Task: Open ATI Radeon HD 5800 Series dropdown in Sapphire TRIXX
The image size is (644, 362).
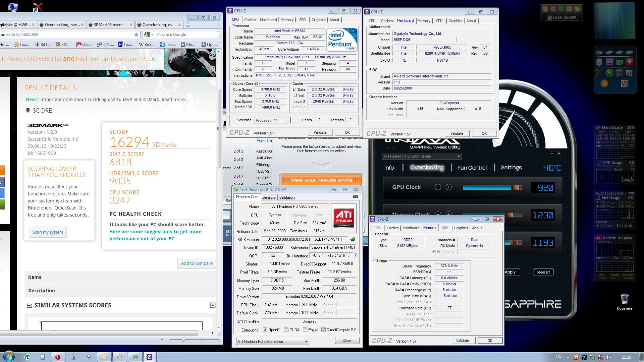Action: pos(422,156)
